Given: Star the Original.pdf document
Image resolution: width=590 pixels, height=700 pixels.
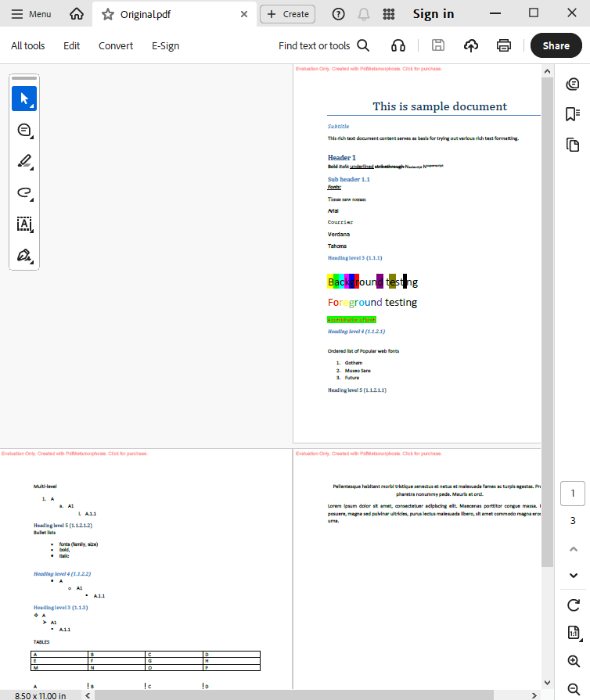Looking at the screenshot, I should point(107,14).
